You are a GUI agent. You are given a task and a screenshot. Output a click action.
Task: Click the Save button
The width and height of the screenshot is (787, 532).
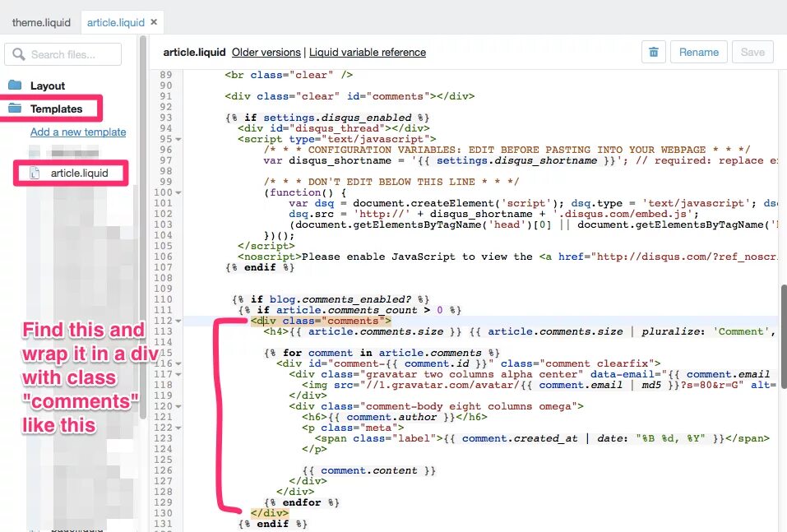point(752,52)
